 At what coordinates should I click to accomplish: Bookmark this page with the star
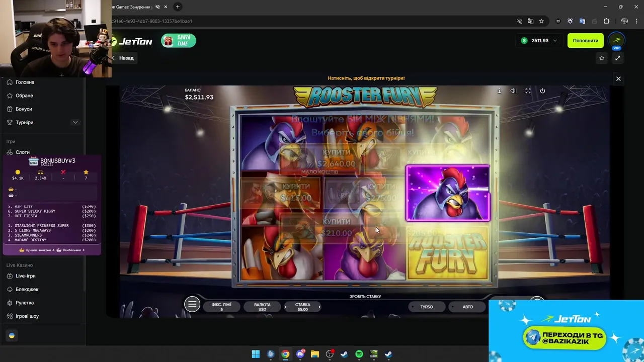coord(541,21)
